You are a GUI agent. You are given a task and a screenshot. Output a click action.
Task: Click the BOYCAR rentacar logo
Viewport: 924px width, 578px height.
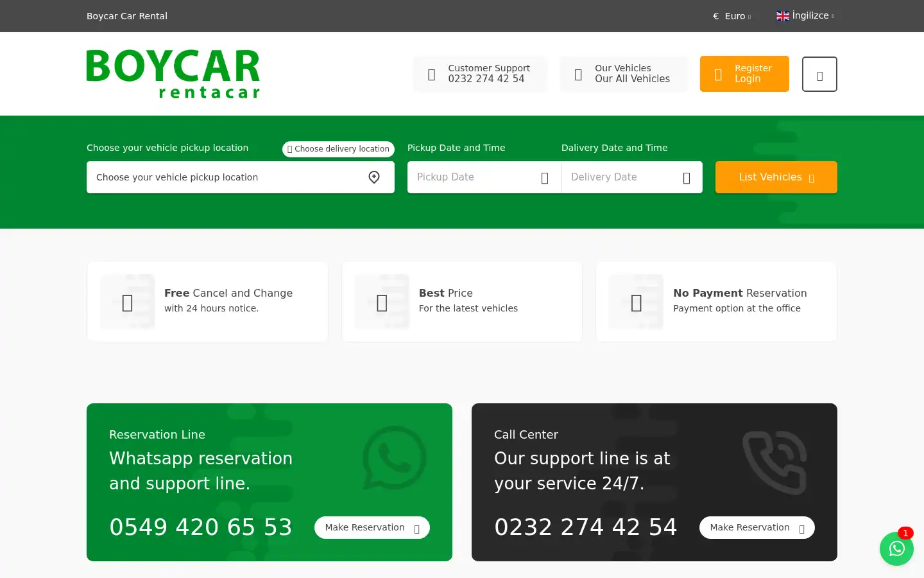(x=173, y=74)
